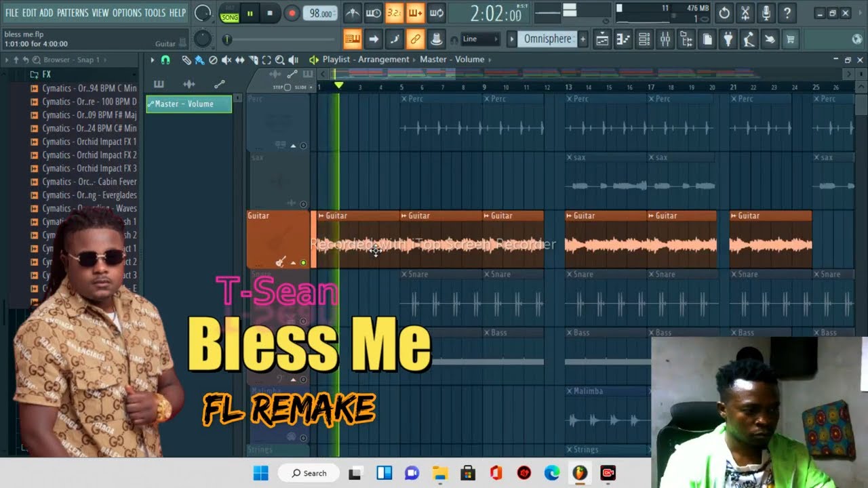This screenshot has width=868, height=488.
Task: Expand arrow after Master - Volume breadcrumb
Action: [490, 60]
